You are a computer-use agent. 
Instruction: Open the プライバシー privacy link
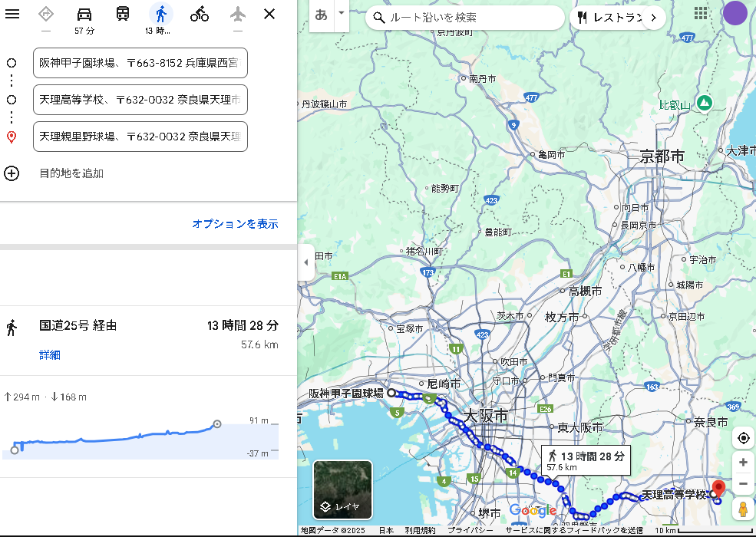(x=470, y=530)
